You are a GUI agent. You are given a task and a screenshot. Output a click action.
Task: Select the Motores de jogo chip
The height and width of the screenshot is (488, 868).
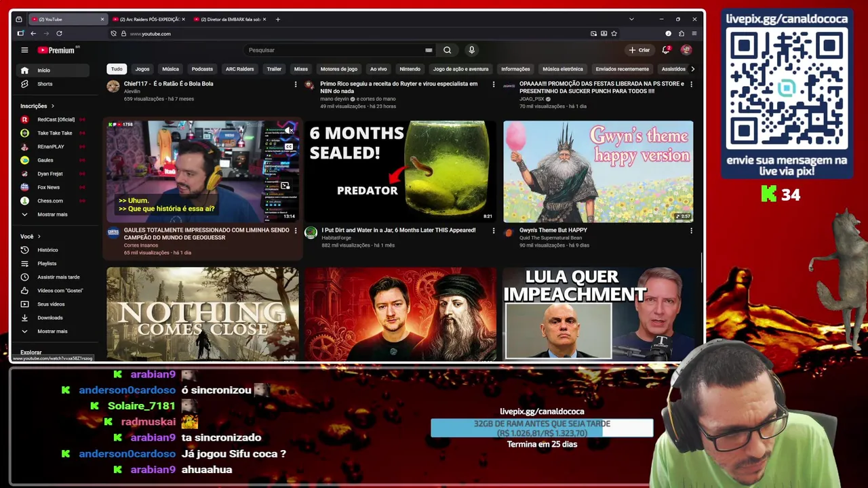pos(338,69)
